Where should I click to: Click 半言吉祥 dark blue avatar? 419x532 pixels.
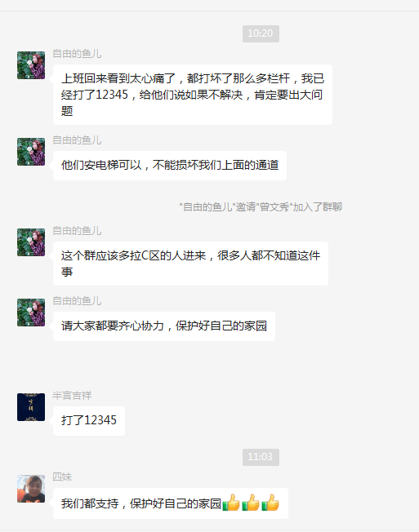click(x=31, y=407)
